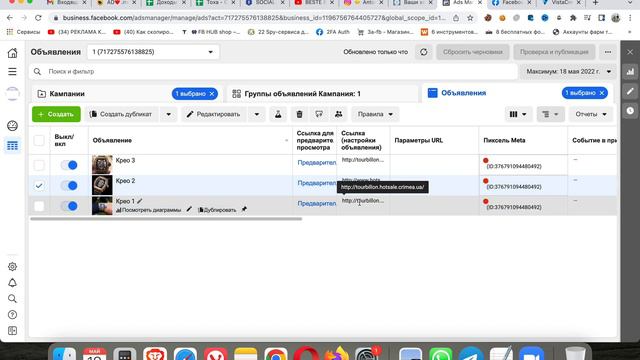Open the breakdown dropdown
Screen dimensions: 640x360
pos(550,114)
